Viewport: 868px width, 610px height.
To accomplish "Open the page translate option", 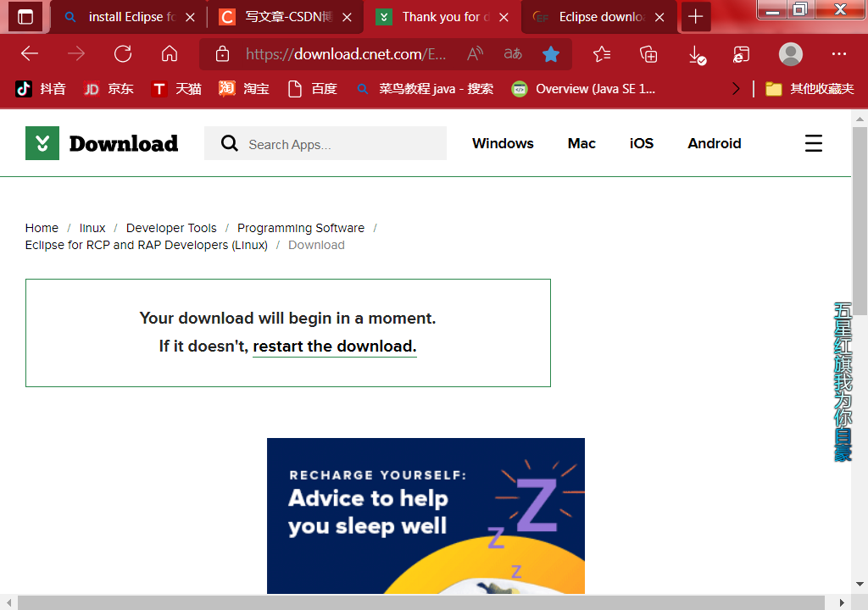I will tap(513, 54).
